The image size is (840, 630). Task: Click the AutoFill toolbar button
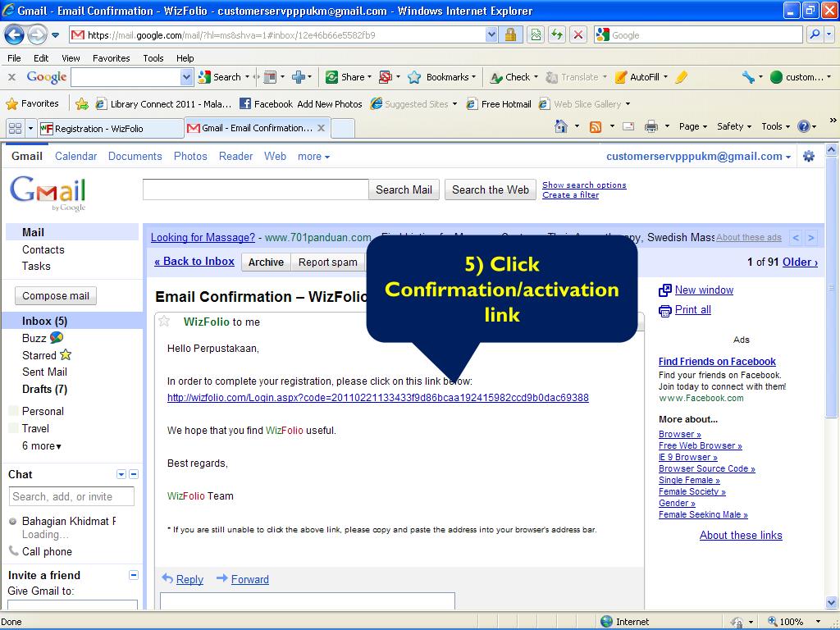click(641, 77)
